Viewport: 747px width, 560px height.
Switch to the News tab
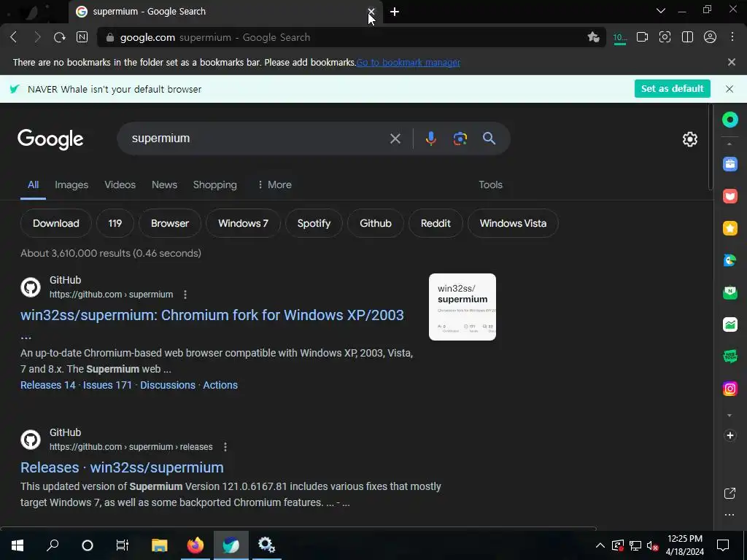coord(164,184)
